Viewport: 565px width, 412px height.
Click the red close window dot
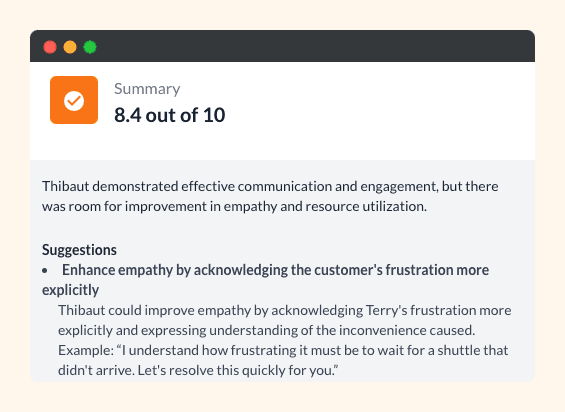pyautogui.click(x=50, y=47)
